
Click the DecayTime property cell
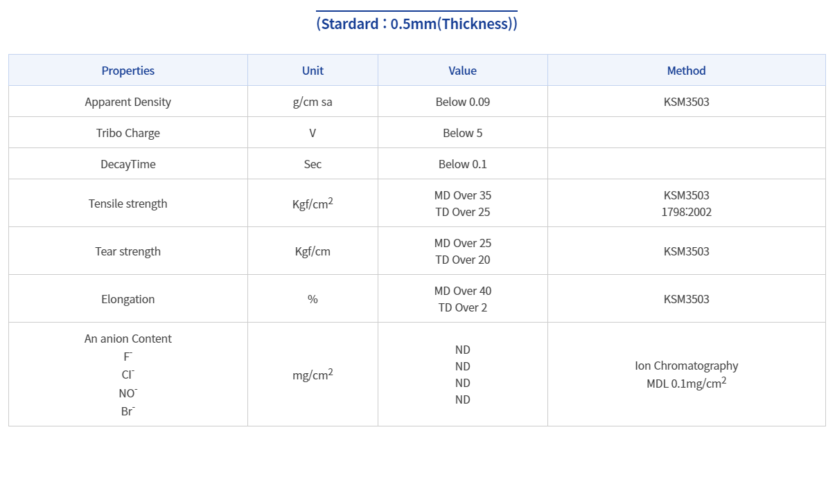(128, 164)
